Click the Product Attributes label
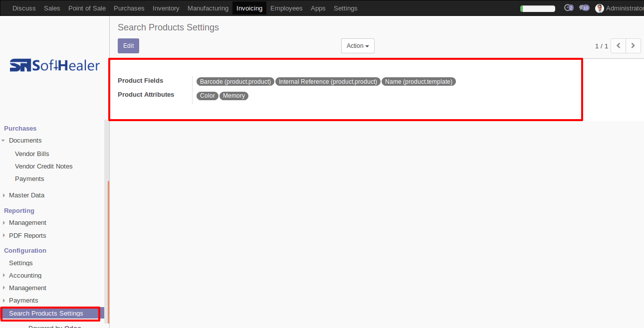644x328 pixels. (146, 95)
